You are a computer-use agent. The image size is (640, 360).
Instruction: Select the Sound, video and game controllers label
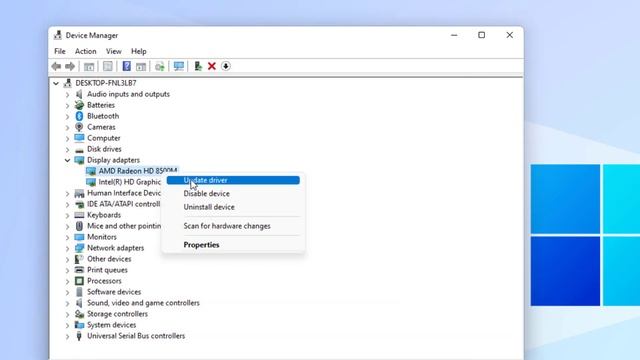143,303
